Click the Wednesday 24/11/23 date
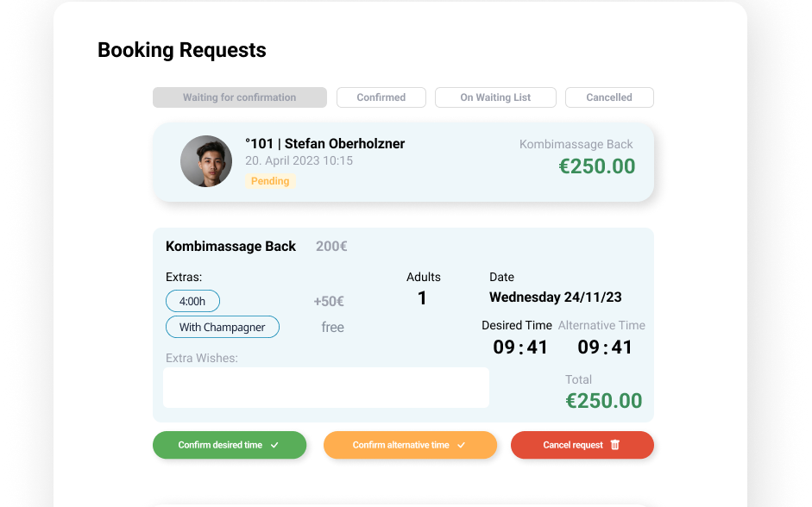Image resolution: width=812 pixels, height=507 pixels. point(555,297)
